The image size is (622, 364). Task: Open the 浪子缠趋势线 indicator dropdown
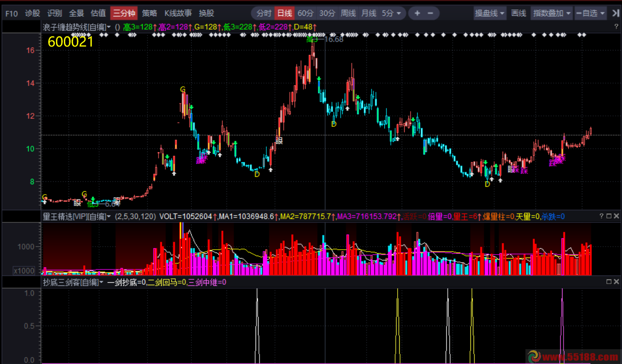[x=77, y=27]
